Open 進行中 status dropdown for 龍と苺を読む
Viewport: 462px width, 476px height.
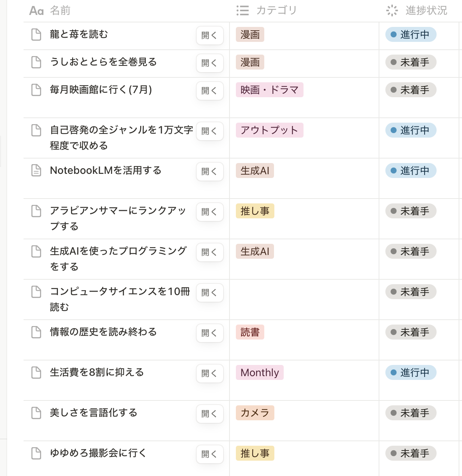410,35
